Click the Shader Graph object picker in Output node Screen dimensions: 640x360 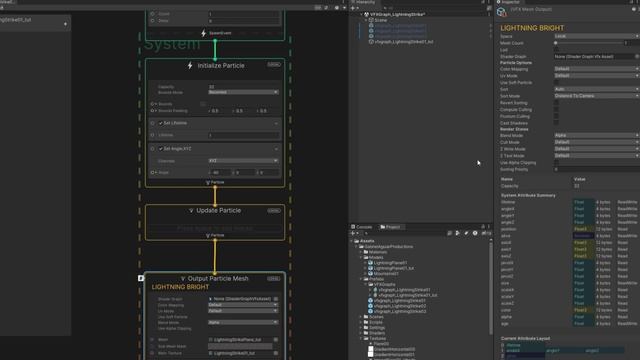[276, 299]
